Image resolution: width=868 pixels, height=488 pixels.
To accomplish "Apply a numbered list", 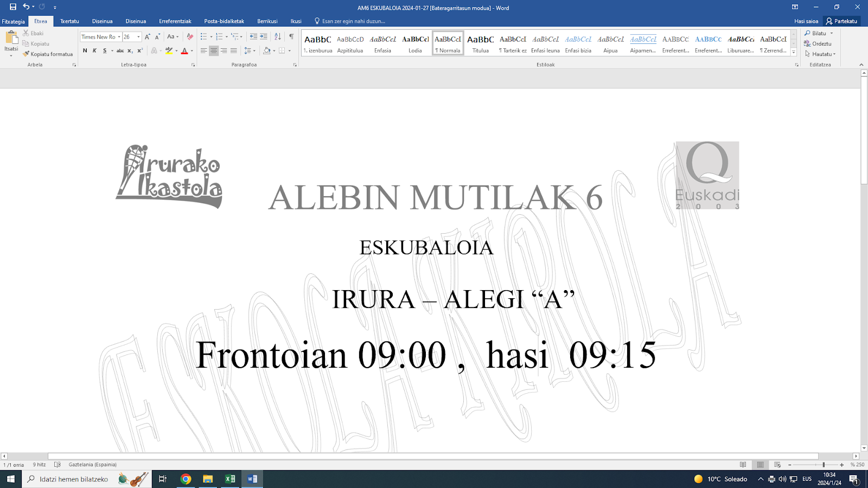I will coord(219,37).
